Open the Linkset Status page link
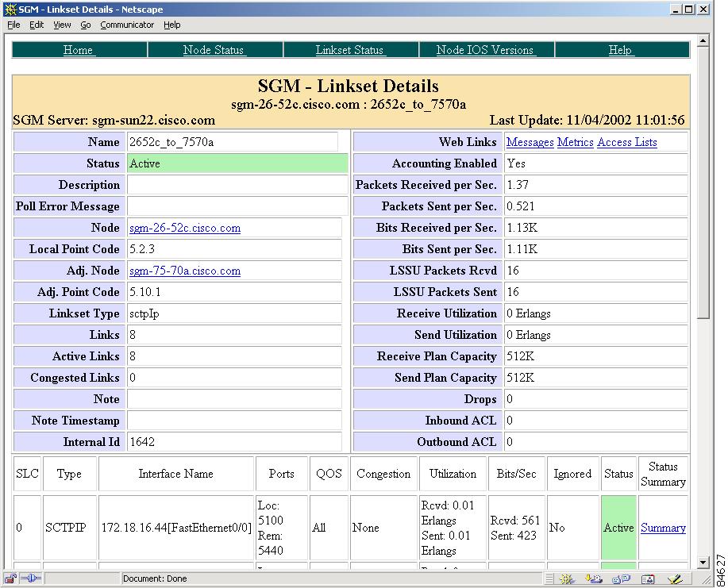Image resolution: width=728 pixels, height=588 pixels. 349,50
